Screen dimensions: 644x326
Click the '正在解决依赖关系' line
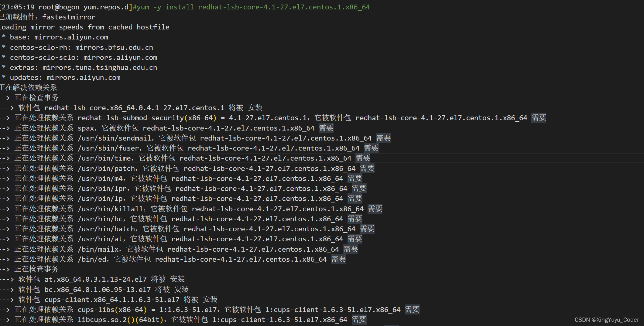(29, 88)
